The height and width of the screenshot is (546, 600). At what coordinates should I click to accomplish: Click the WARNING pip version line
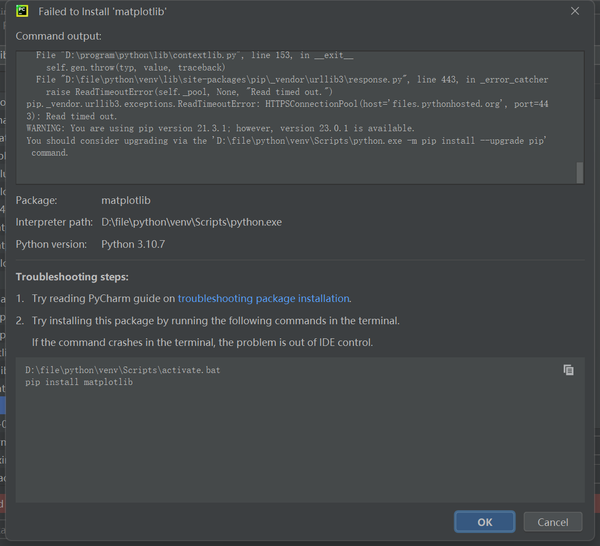pyautogui.click(x=220, y=128)
